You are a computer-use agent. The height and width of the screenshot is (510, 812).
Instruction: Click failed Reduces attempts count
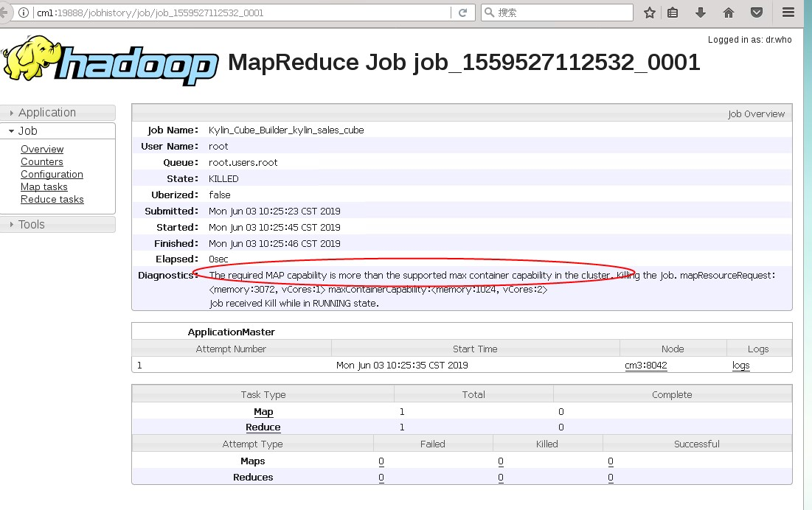pyautogui.click(x=381, y=478)
